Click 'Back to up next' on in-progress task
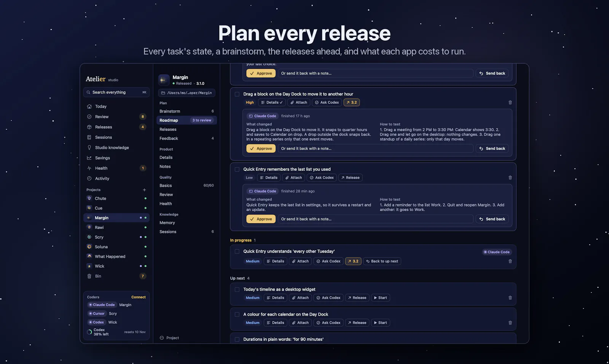The image size is (609, 364). tap(382, 261)
